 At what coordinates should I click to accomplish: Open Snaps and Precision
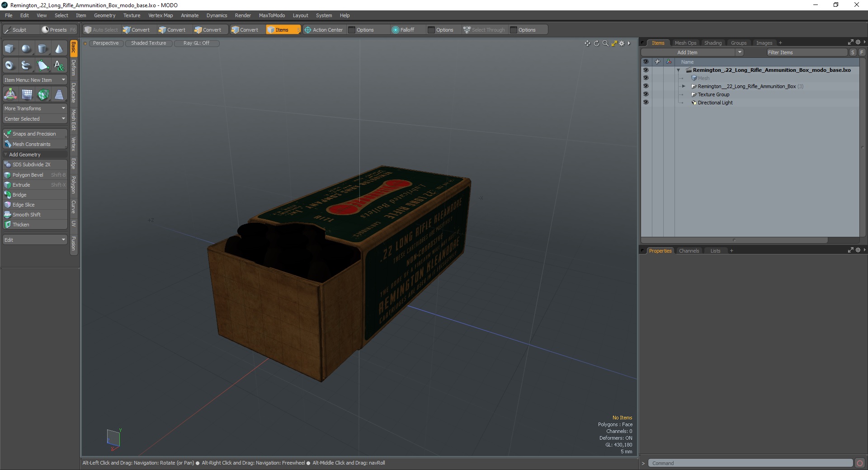[x=35, y=134]
